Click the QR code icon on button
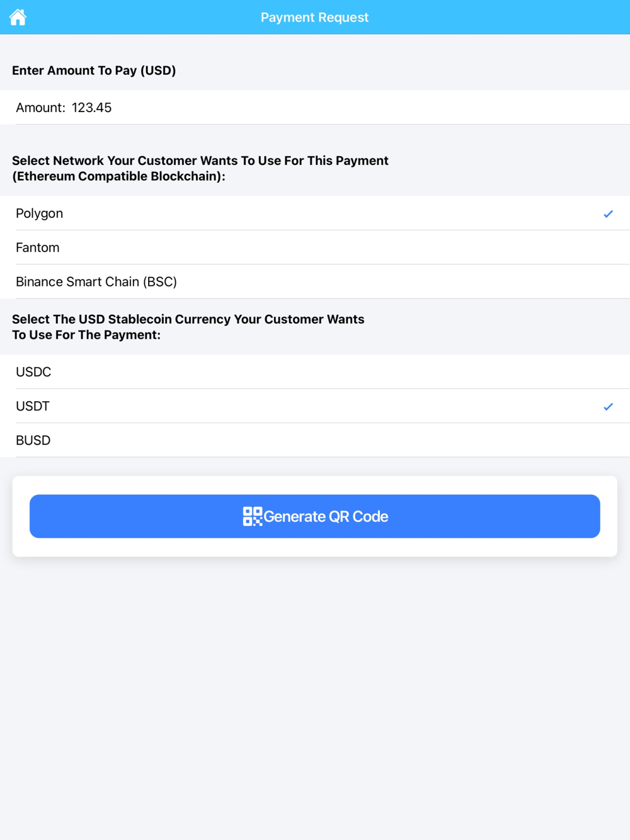The image size is (630, 840). (252, 516)
